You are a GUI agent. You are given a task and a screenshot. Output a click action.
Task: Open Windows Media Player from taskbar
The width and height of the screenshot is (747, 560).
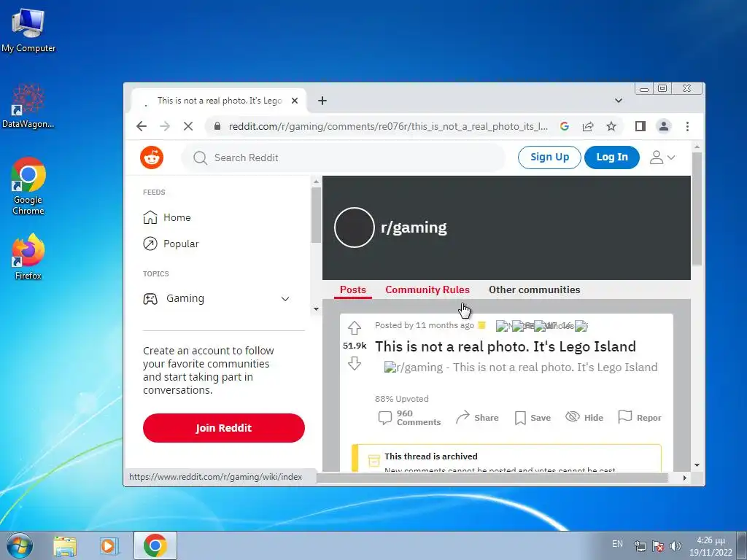(x=109, y=545)
